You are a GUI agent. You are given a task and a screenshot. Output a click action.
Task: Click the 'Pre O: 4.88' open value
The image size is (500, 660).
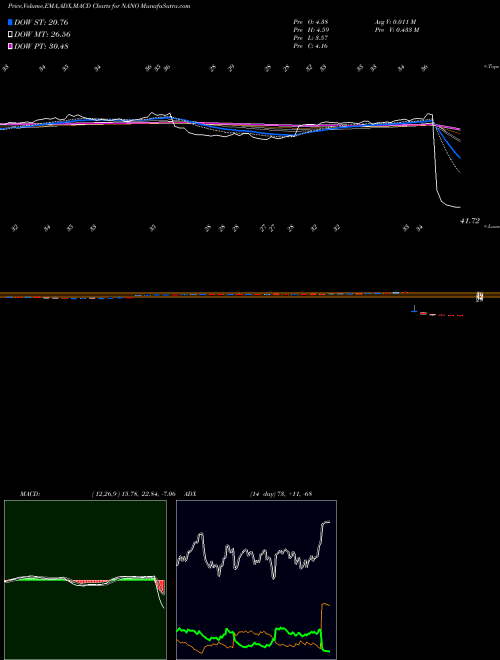(311, 22)
